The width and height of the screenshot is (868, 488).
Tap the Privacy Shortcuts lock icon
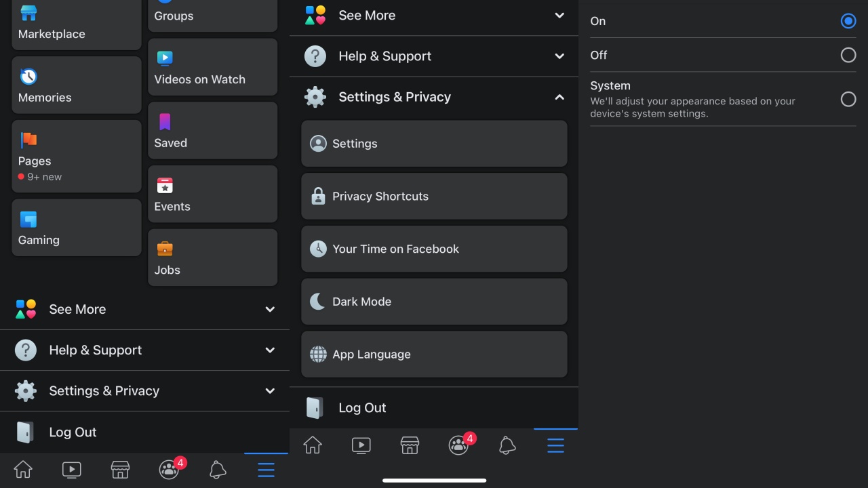coord(317,197)
